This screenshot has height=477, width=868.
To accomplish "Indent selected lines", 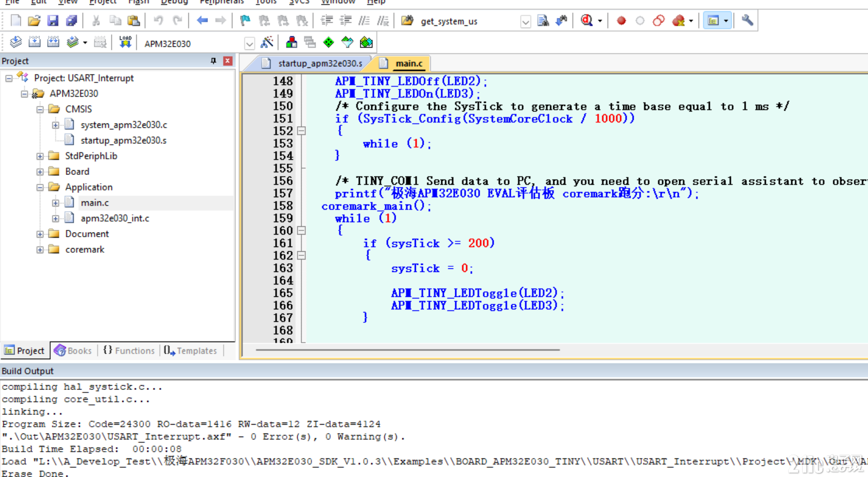I will (x=327, y=21).
